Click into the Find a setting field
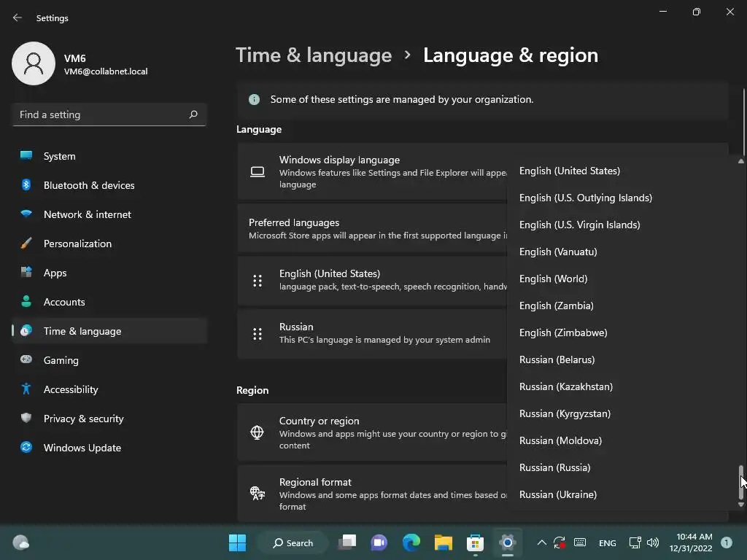This screenshot has width=747, height=560. [109, 114]
